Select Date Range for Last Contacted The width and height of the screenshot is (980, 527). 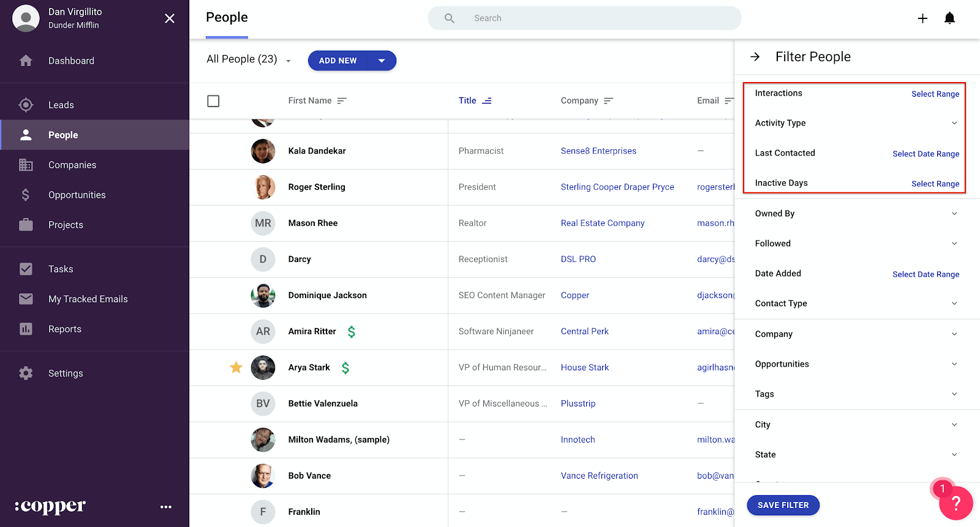point(926,154)
